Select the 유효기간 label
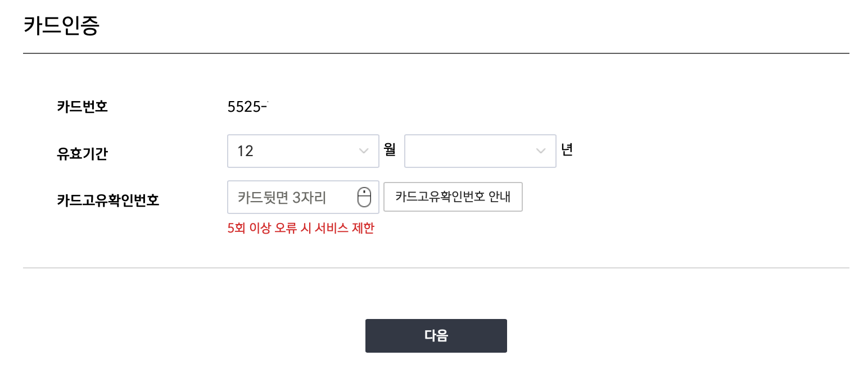 [82, 153]
